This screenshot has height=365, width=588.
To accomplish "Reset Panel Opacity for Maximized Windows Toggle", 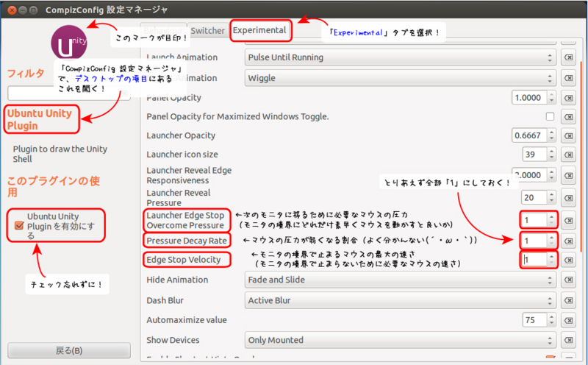I will [568, 117].
